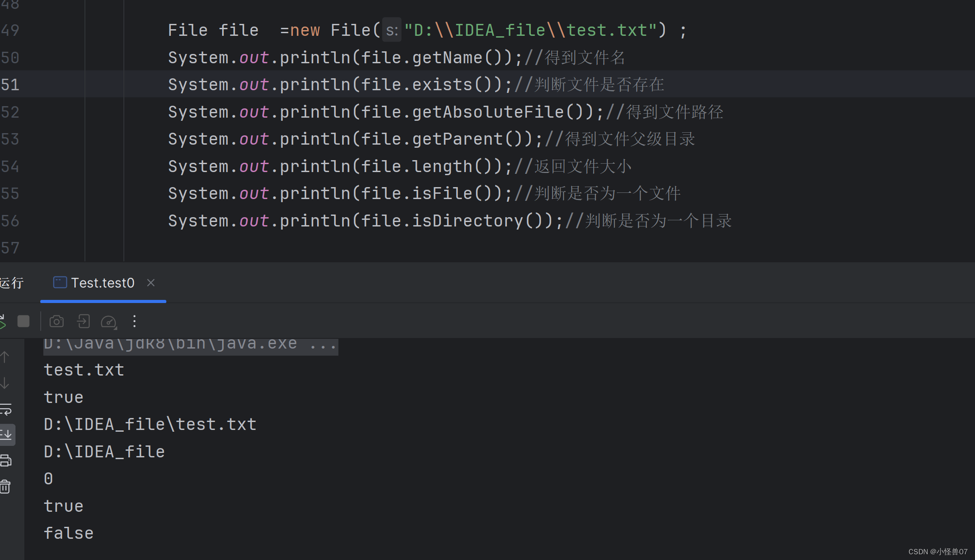Expand the folded D:\Java\jdk8\bin\java.exe command line
This screenshot has height=560, width=975.
coord(190,344)
